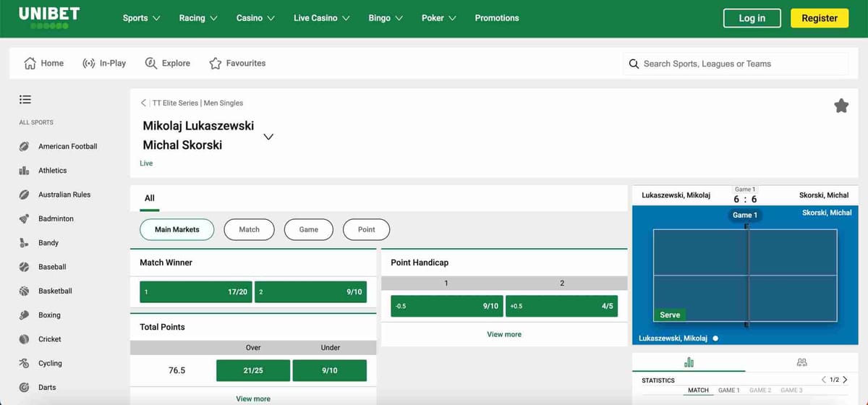Expand the Live Casino dropdown menu
This screenshot has width=868, height=405.
322,18
